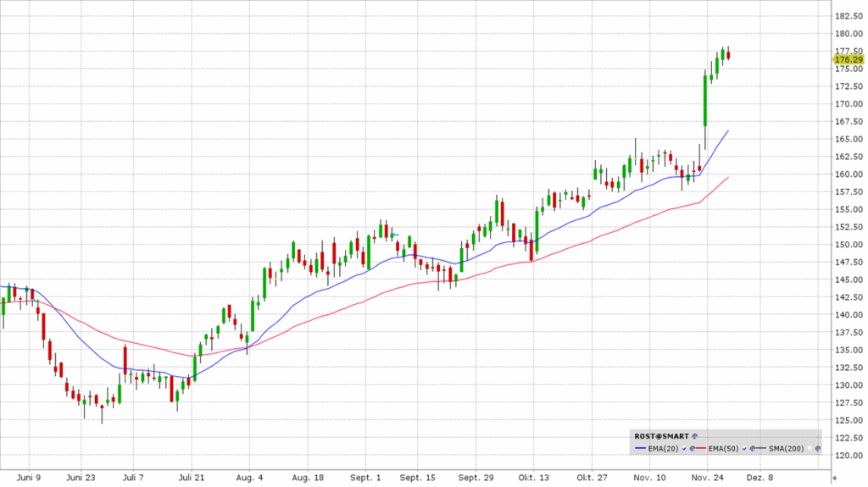This screenshot has height=487, width=868.
Task: Click the SMA(200) legend label
Action: (x=786, y=449)
